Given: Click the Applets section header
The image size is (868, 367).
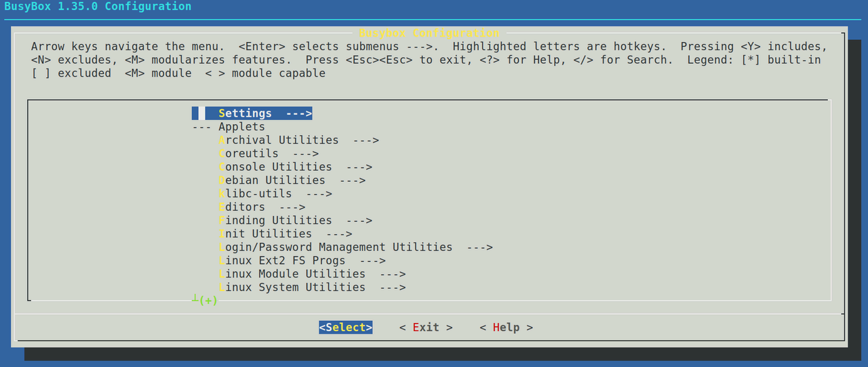Looking at the screenshot, I should 241,127.
